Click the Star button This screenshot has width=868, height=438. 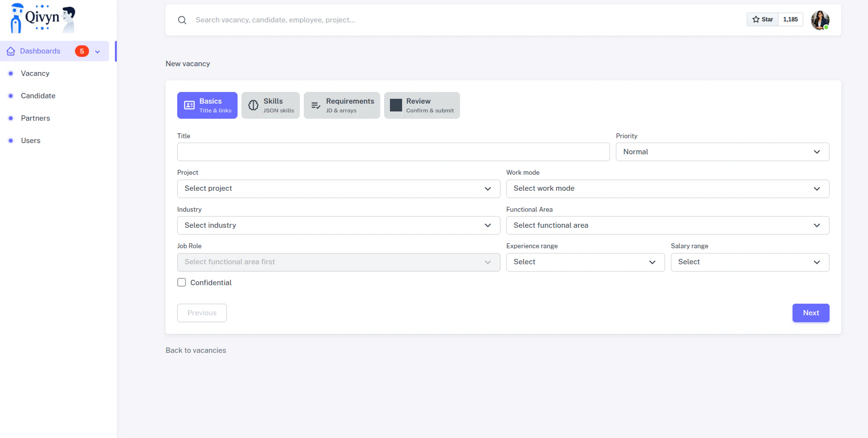pos(762,19)
